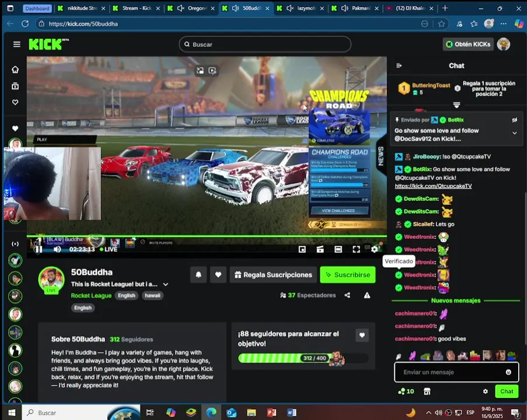Switch to the Dashboard browser tab
527x420 pixels.
[x=37, y=8]
